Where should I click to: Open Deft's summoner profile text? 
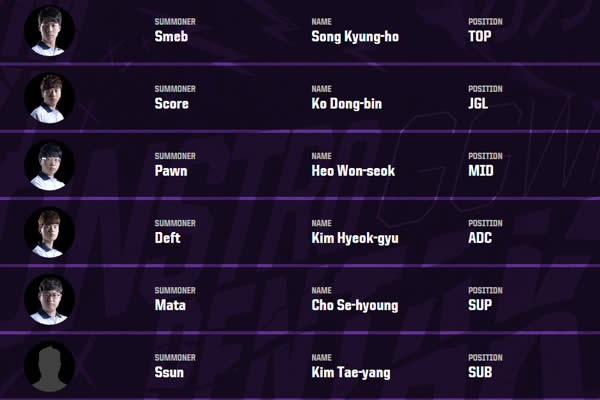[168, 238]
